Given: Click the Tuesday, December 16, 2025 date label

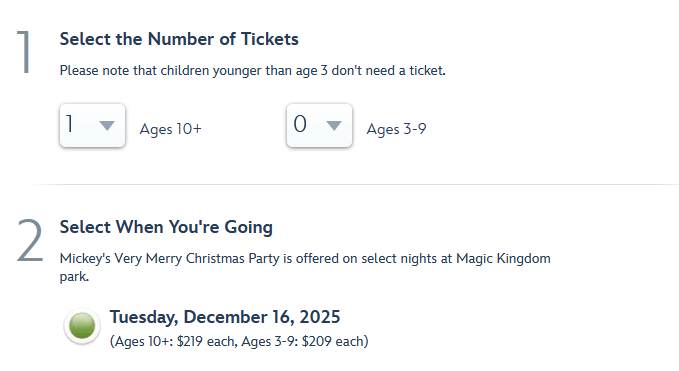Looking at the screenshot, I should 225,317.
